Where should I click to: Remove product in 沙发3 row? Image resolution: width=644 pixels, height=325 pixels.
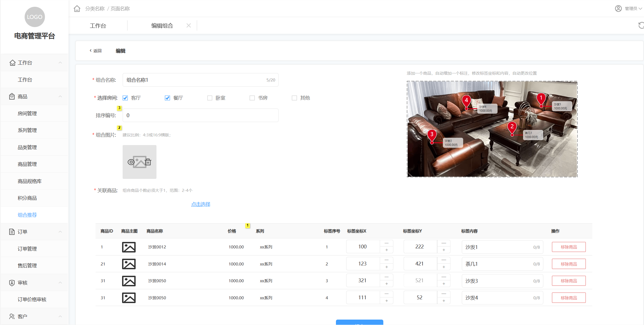(x=569, y=281)
